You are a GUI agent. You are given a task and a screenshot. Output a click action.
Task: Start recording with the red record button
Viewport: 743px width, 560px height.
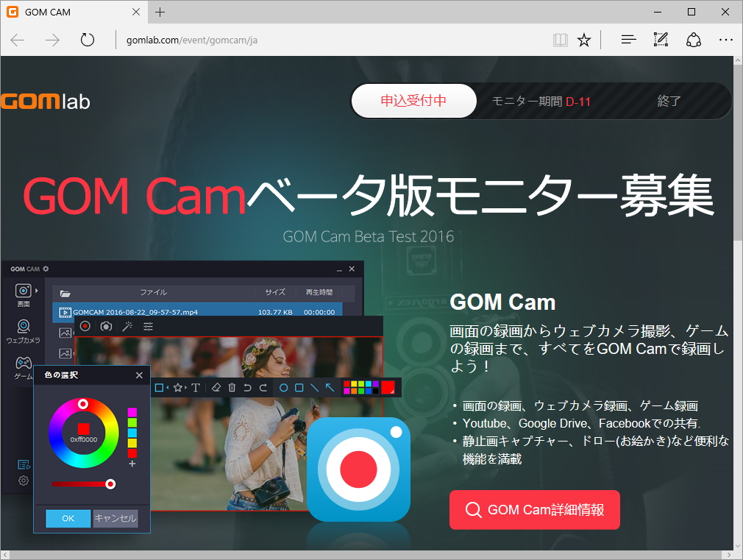86,327
